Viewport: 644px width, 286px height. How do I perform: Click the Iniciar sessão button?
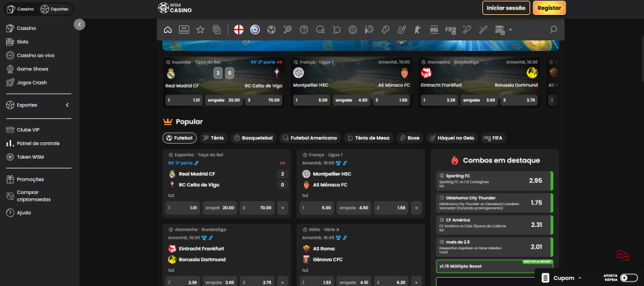tap(506, 7)
